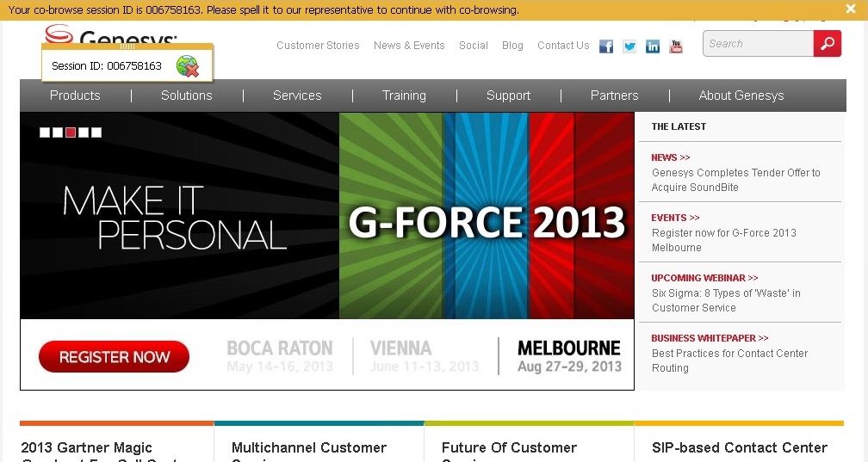The height and width of the screenshot is (462, 868).
Task: Open the Solutions menu
Action: pos(187,95)
